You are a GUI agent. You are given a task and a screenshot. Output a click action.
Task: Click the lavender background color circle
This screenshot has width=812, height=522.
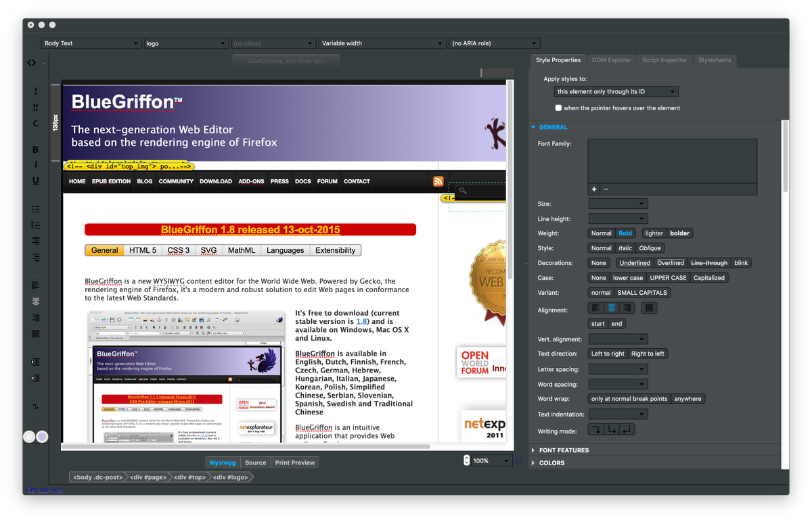tap(42, 437)
